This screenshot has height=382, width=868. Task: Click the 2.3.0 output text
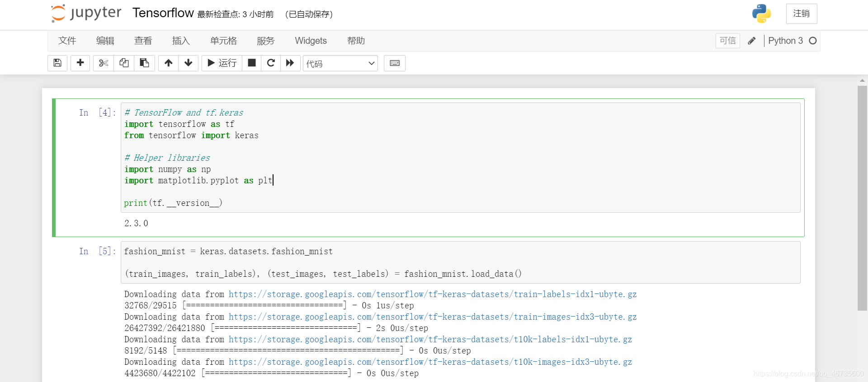136,224
